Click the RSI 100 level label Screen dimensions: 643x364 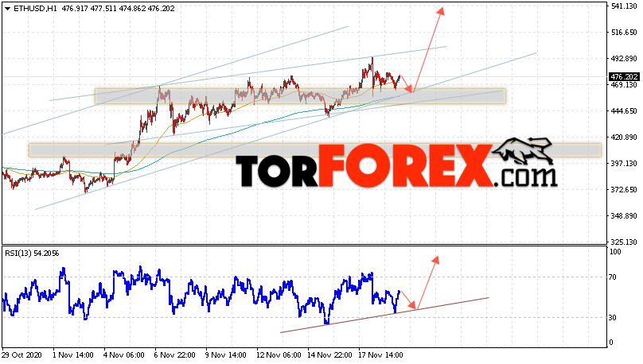point(615,252)
